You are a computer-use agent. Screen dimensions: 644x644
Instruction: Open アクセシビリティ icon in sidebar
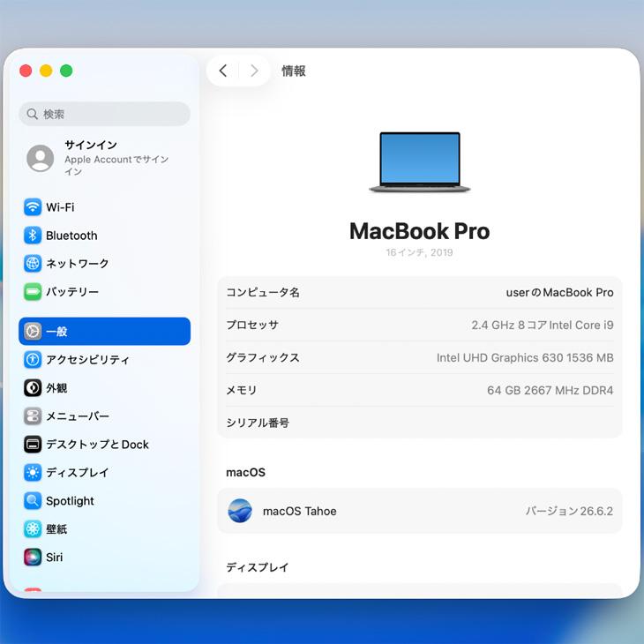[x=33, y=360]
